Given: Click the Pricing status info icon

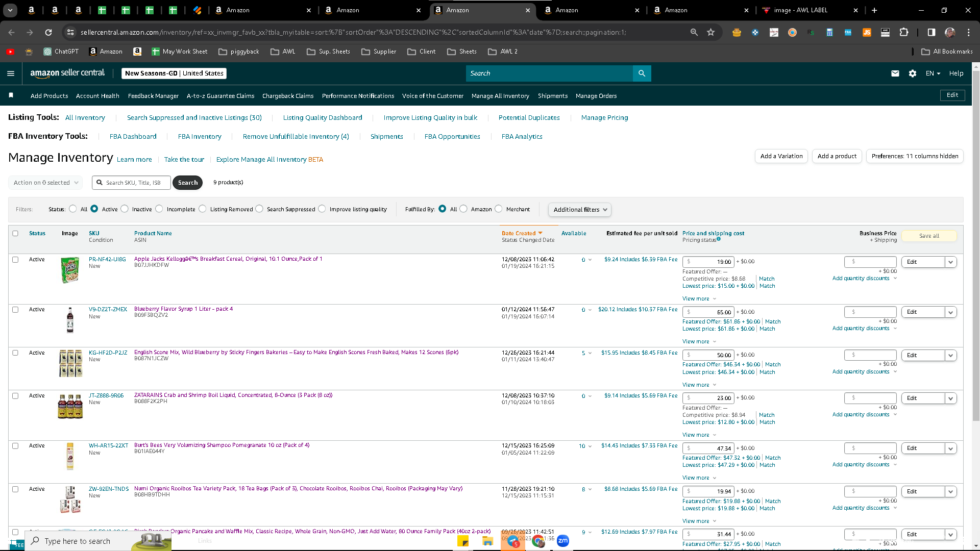Looking at the screenshot, I should pyautogui.click(x=719, y=239).
